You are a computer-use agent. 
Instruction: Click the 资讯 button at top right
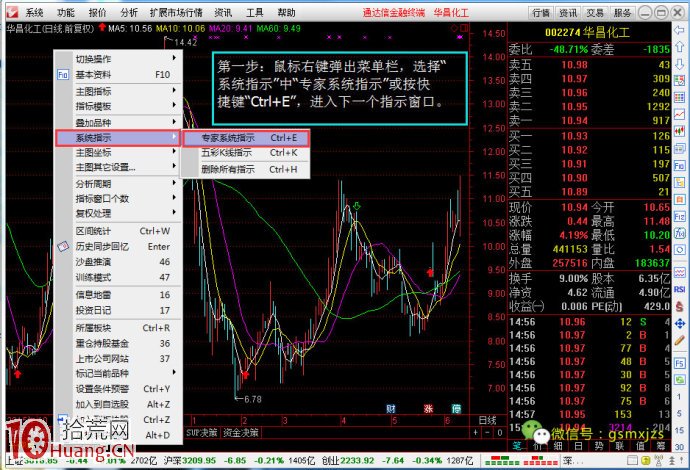568,13
